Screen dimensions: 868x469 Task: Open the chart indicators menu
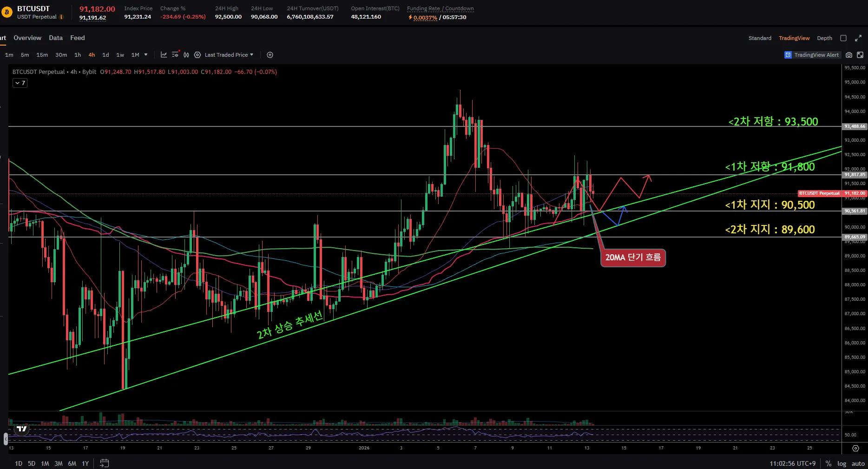coord(164,55)
